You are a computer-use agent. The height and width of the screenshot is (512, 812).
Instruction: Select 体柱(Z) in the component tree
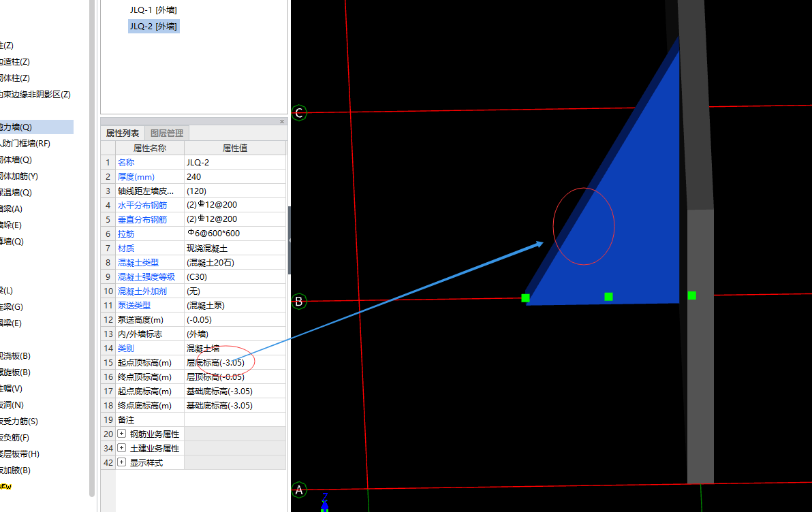point(15,78)
